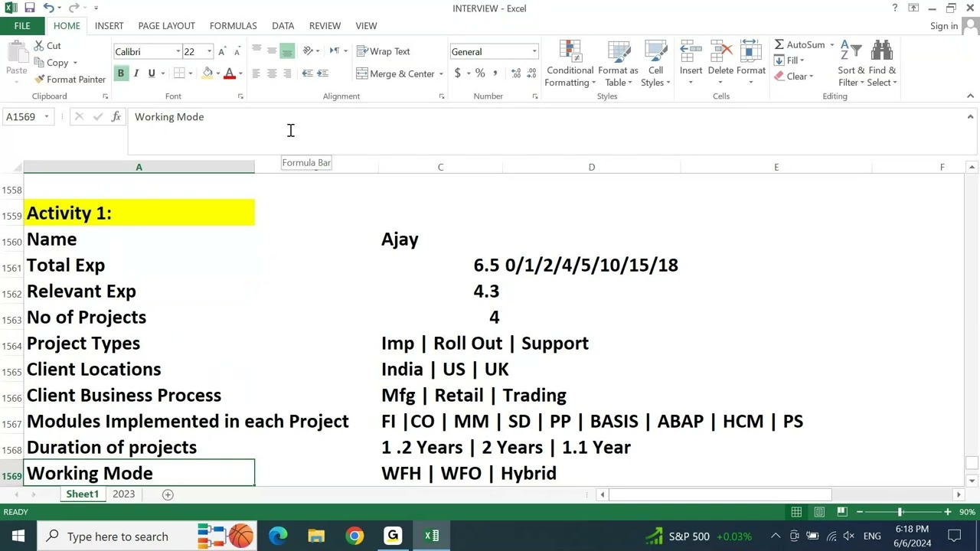This screenshot has height=551, width=980.
Task: Expand the formula bar chevron
Action: coord(970,117)
